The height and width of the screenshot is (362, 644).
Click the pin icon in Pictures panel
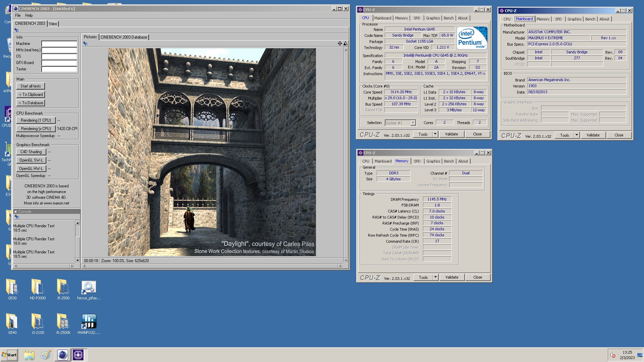tap(85, 44)
